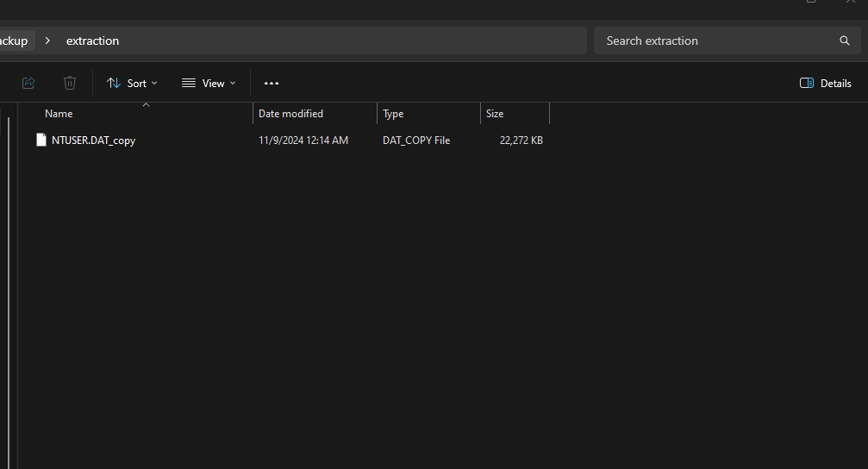Image resolution: width=868 pixels, height=469 pixels.
Task: Click the magnifier icon in search box
Action: pyautogui.click(x=845, y=41)
